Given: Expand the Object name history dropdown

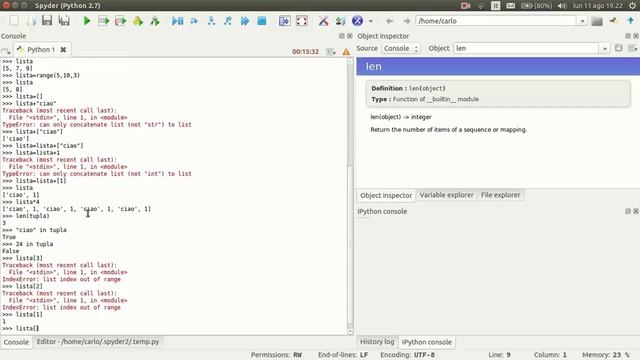Looking at the screenshot, I should 604,48.
